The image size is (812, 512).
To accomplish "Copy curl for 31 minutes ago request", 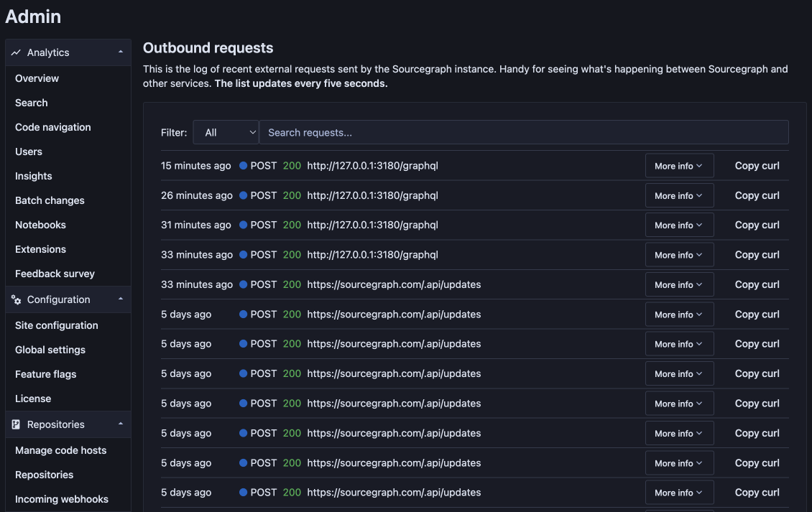I will pos(757,225).
